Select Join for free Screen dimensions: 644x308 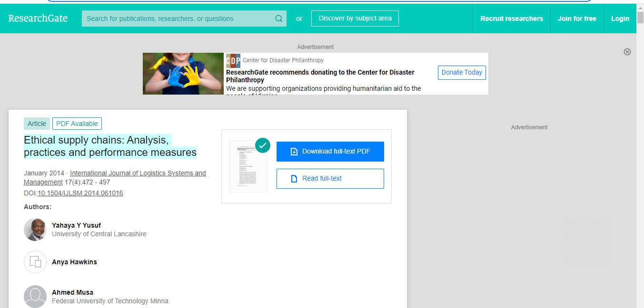[x=577, y=19]
